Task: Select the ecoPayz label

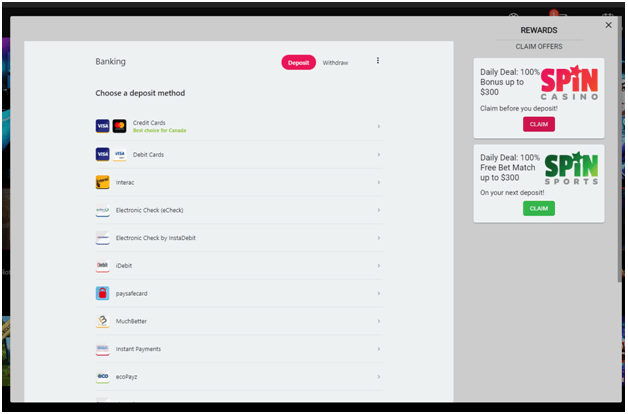Action: click(x=126, y=377)
